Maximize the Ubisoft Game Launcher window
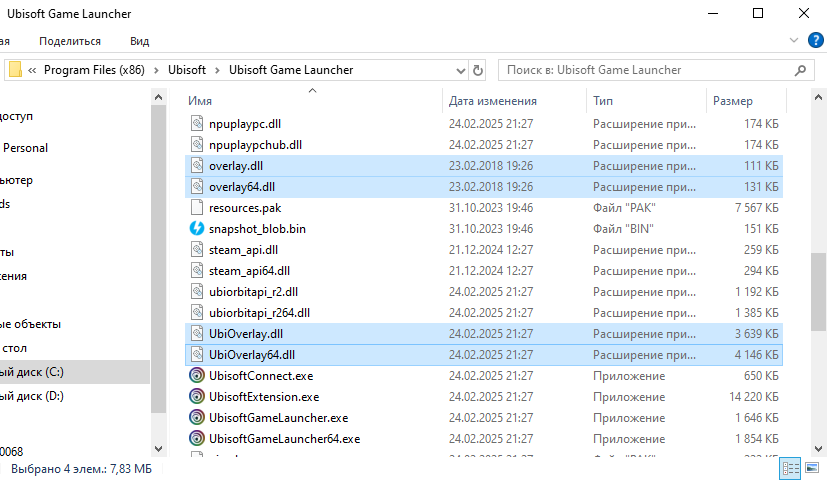Screen dimensions: 828x480 click(758, 13)
